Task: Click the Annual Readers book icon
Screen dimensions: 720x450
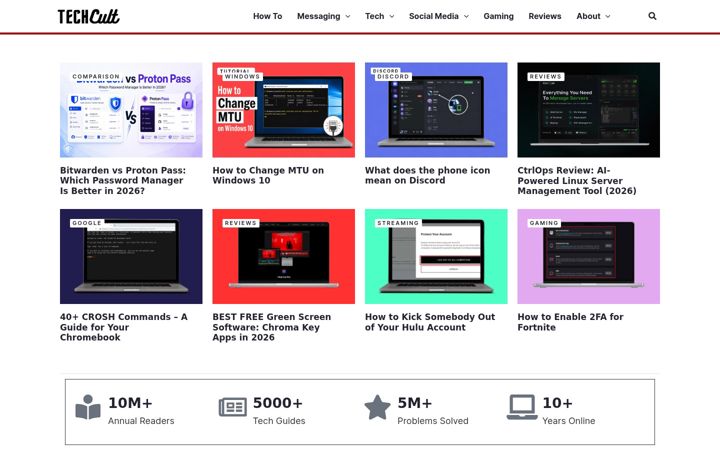Action: click(88, 407)
